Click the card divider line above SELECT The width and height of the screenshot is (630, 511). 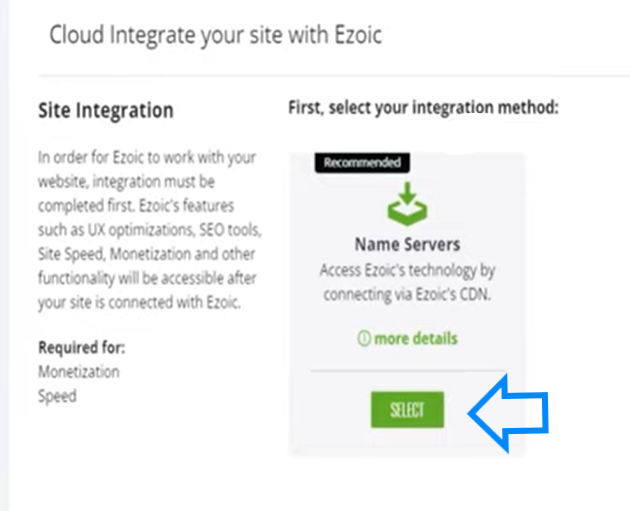coord(406,369)
